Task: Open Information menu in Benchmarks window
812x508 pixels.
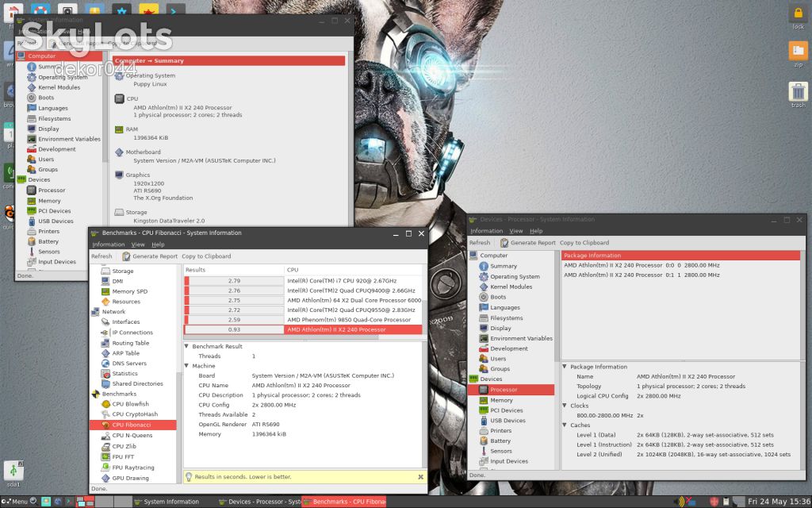Action: coord(108,244)
